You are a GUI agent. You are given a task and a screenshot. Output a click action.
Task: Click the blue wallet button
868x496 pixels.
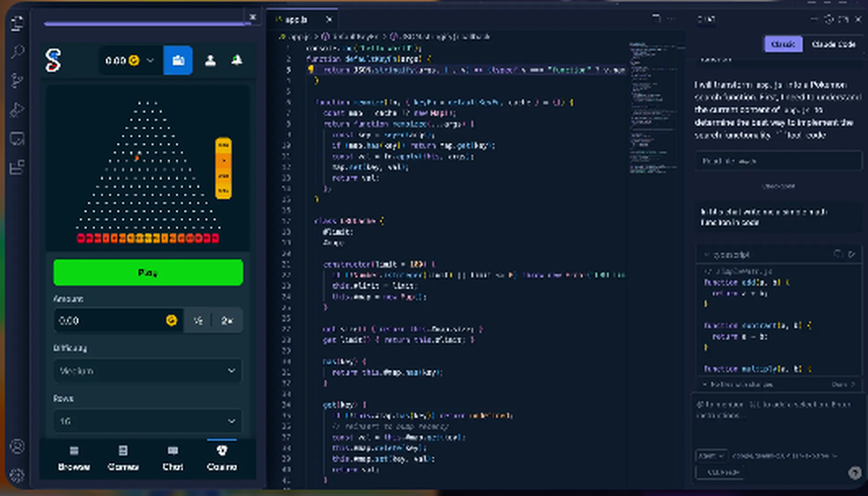pos(178,61)
